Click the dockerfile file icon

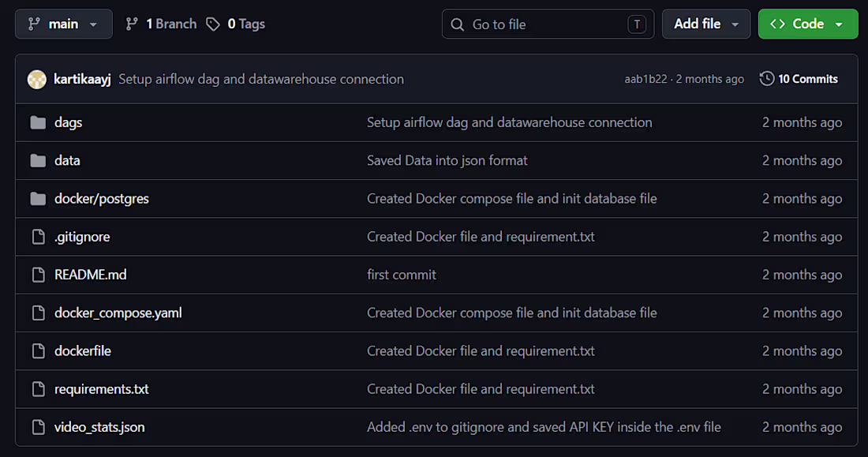click(x=38, y=351)
